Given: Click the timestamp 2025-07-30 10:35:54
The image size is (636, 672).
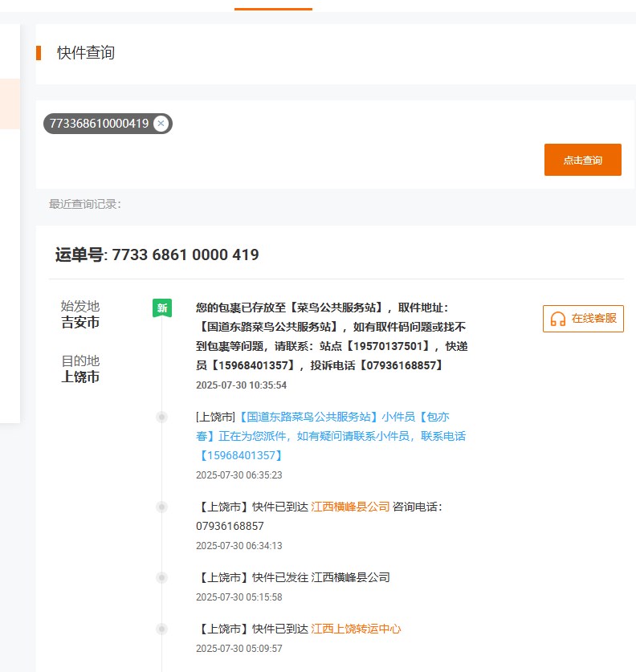Looking at the screenshot, I should pyautogui.click(x=241, y=385).
